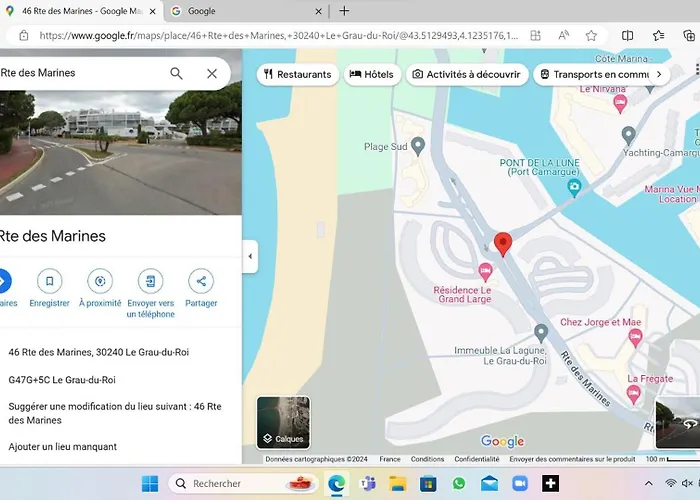700x500 pixels.
Task: Select the red location pin on map
Action: point(504,244)
